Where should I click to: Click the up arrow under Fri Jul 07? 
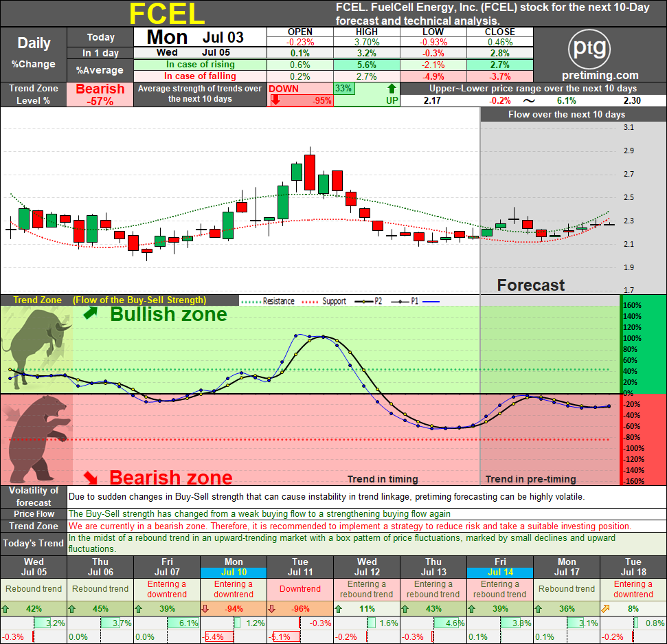138,609
